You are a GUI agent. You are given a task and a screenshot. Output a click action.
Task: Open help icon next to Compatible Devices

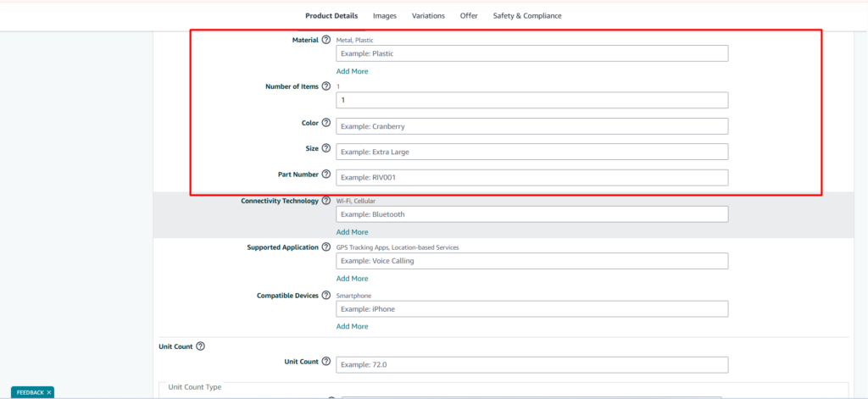[326, 296]
